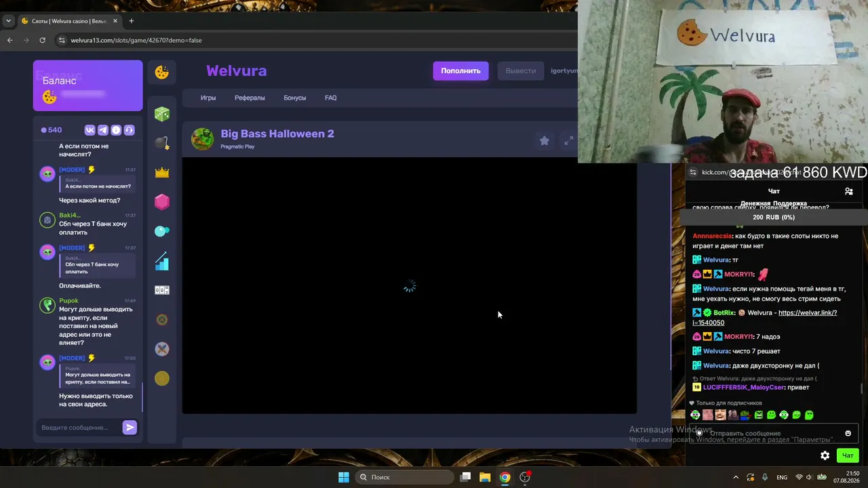
Task: Click the Welvura site logo text
Action: (x=236, y=70)
